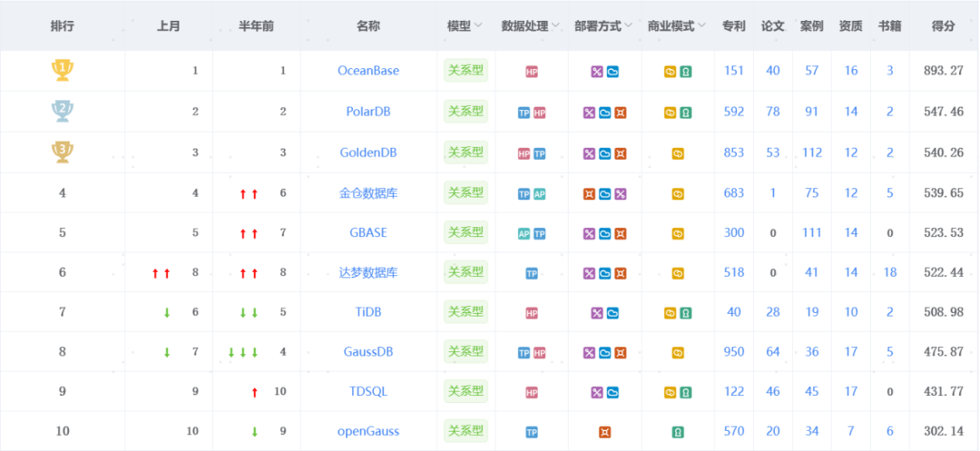
Task: Click the patent count 950 for GaussDB
Action: [734, 352]
